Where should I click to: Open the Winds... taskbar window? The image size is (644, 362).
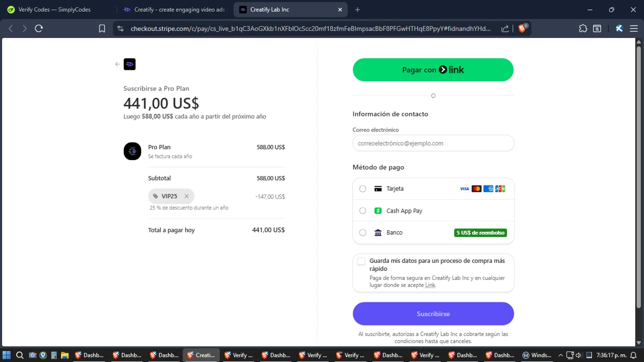point(537,355)
